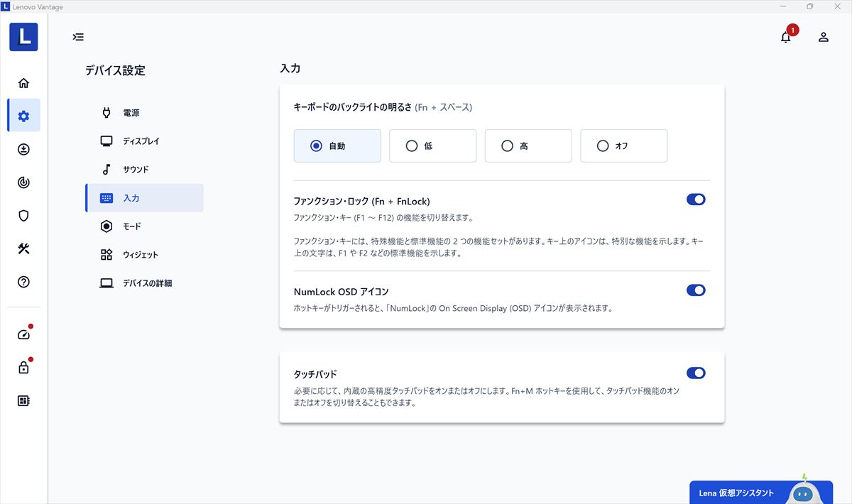Viewport: 852px width, 504px height.
Task: Click the 入力 page heading
Action: tap(290, 69)
